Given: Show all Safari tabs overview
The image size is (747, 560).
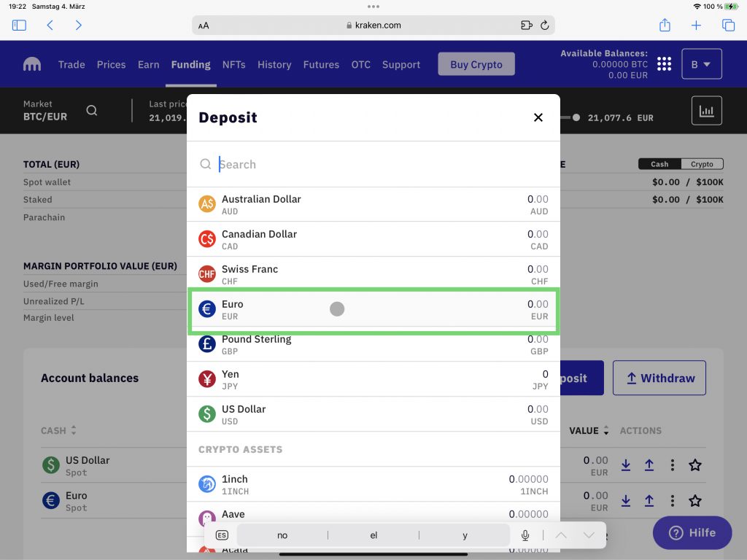Looking at the screenshot, I should (x=728, y=26).
